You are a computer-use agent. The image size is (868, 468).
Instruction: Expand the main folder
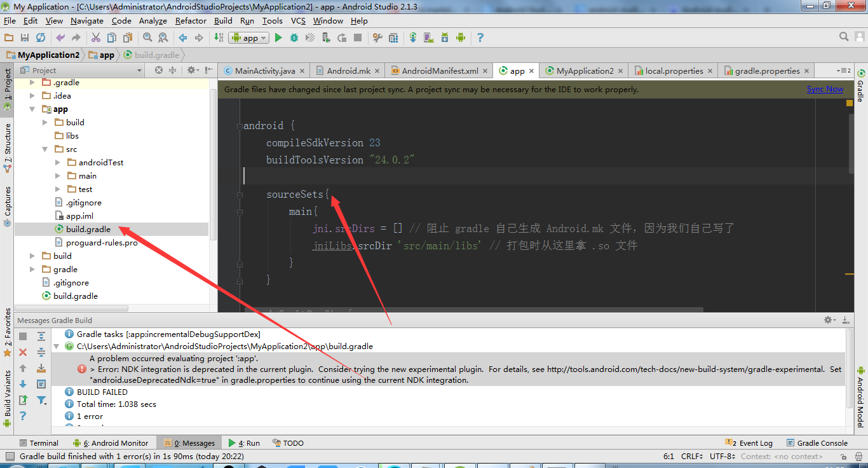pos(58,176)
